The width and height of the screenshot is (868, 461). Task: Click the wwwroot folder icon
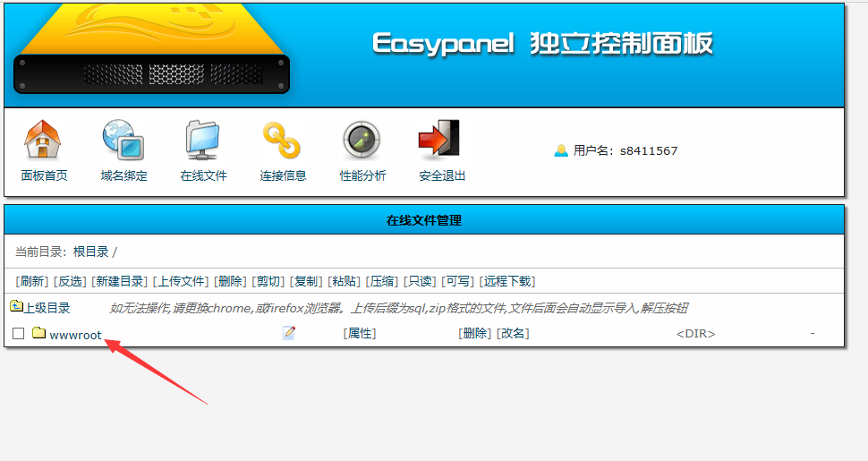pos(38,332)
